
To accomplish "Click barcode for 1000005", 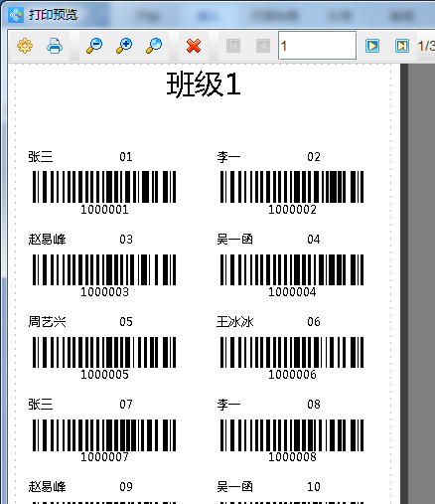I will point(104,352).
